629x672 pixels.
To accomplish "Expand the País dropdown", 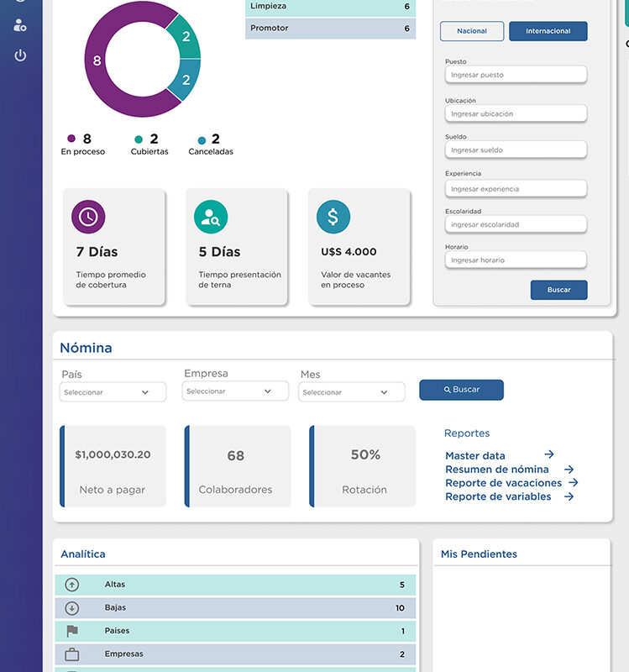I will [113, 392].
